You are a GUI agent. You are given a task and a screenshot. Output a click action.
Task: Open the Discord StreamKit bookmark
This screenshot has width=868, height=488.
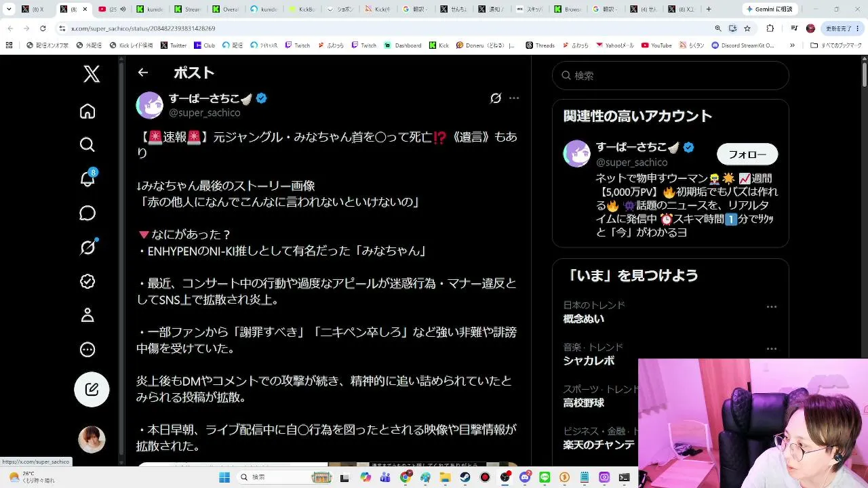click(x=743, y=45)
